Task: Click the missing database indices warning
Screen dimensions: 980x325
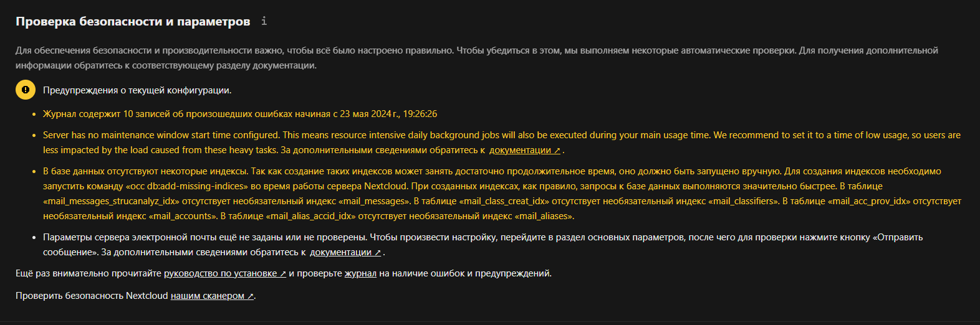Action: pyautogui.click(x=502, y=194)
